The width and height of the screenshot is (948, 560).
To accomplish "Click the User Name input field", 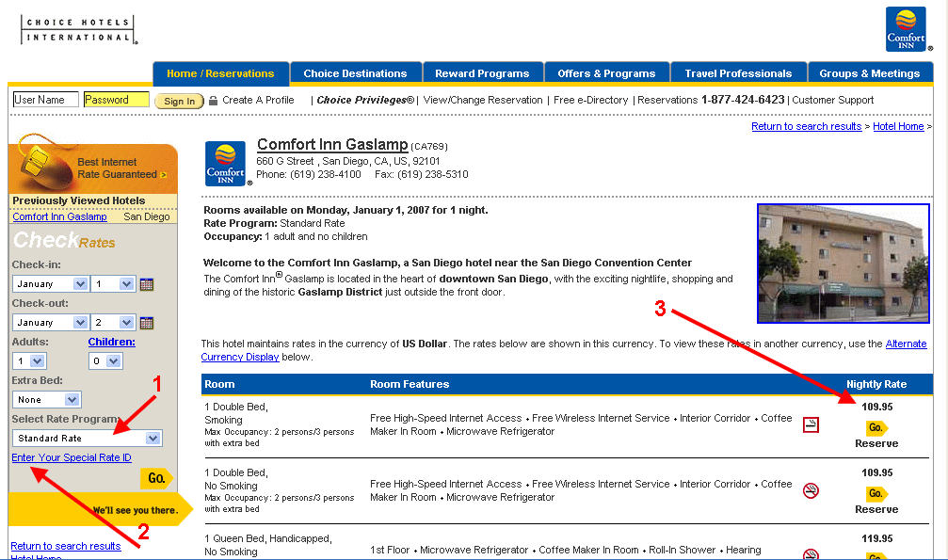I will [46, 100].
